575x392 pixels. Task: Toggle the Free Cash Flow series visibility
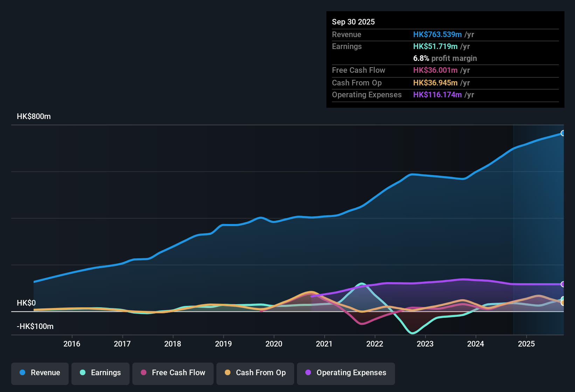(x=173, y=373)
